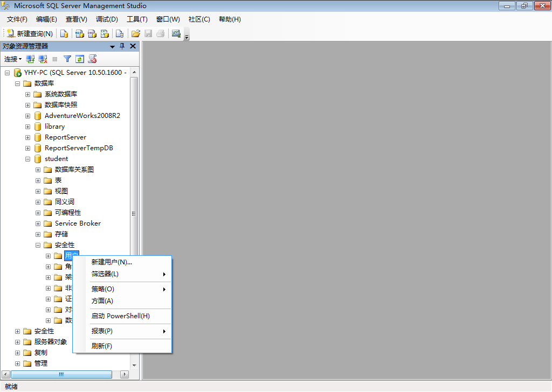
Task: Click the stop square icon
Action: 55,59
